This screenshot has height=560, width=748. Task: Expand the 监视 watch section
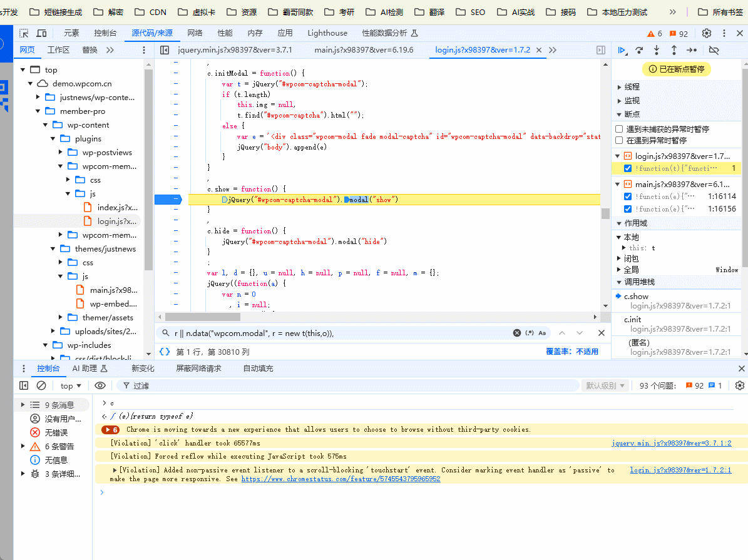coord(632,100)
